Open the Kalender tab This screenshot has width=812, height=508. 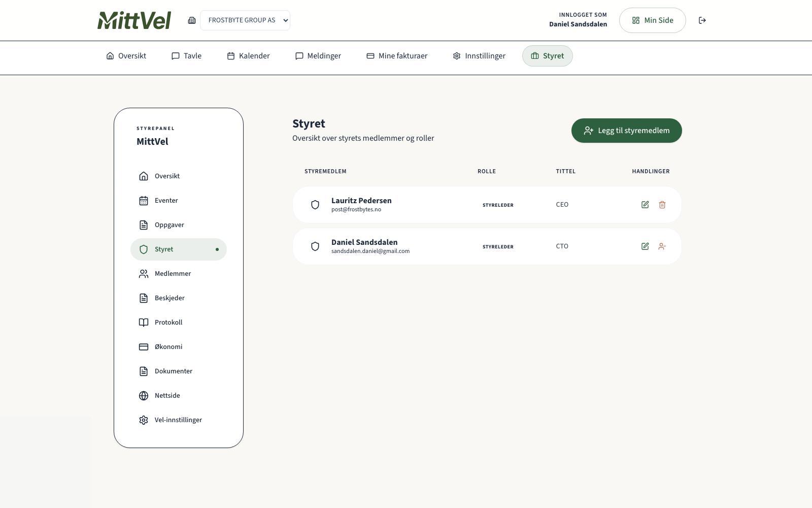click(248, 56)
